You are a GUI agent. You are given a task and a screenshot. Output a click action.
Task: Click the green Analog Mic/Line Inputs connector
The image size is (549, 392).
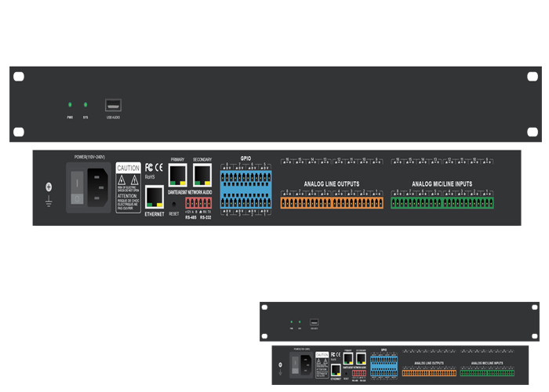click(x=442, y=203)
